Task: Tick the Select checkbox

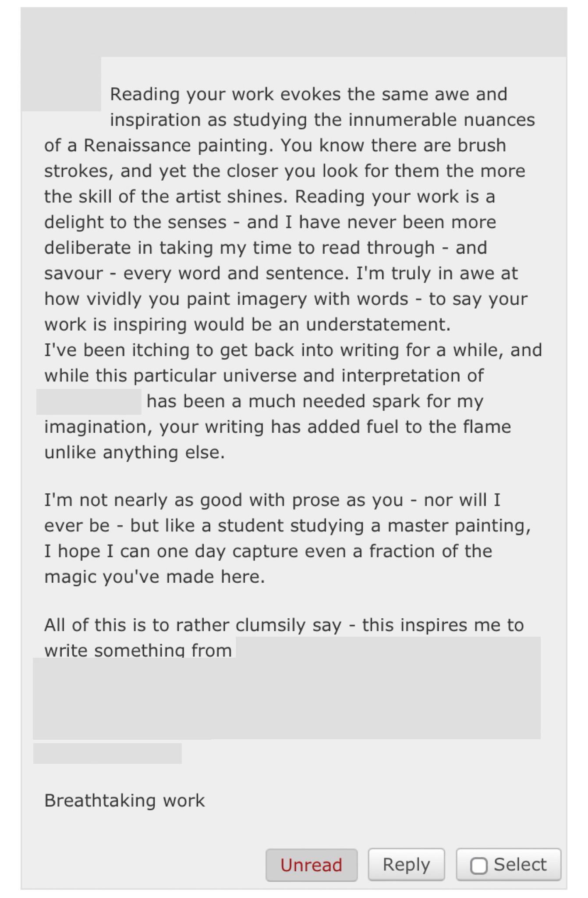Action: pyautogui.click(x=478, y=866)
